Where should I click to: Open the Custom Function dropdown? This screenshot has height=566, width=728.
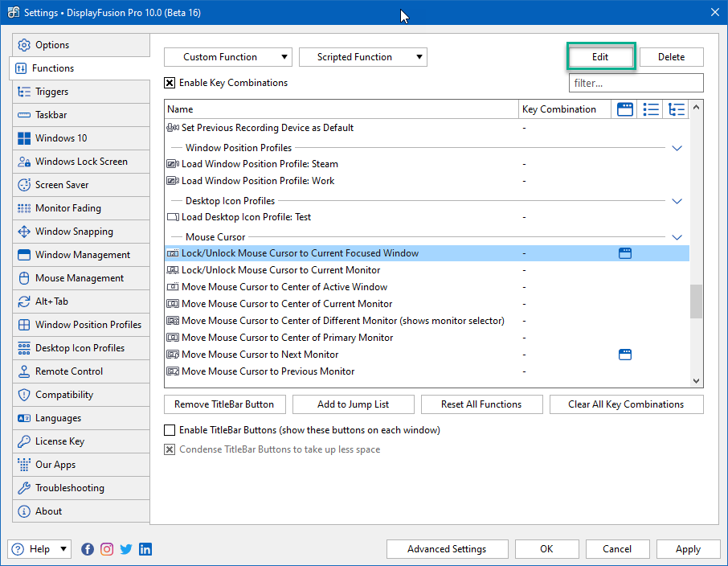[x=228, y=57]
